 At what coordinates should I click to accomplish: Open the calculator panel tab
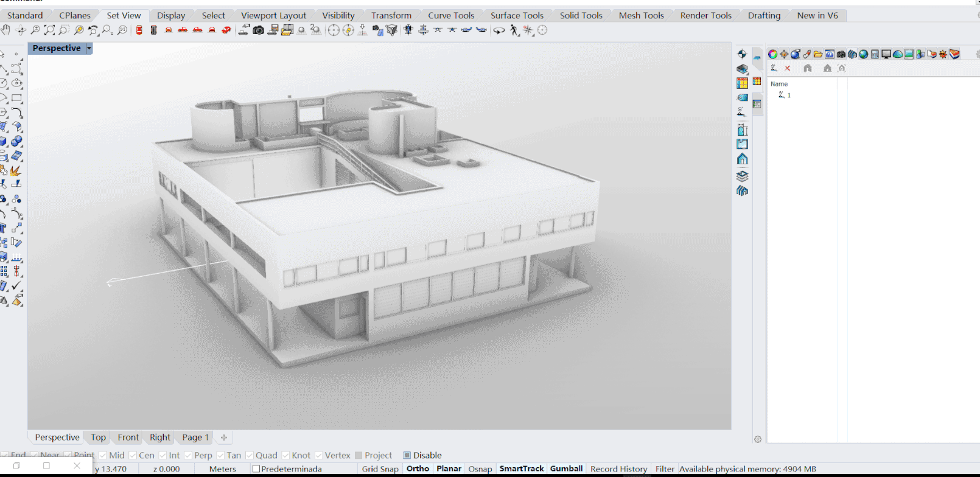coord(875,54)
